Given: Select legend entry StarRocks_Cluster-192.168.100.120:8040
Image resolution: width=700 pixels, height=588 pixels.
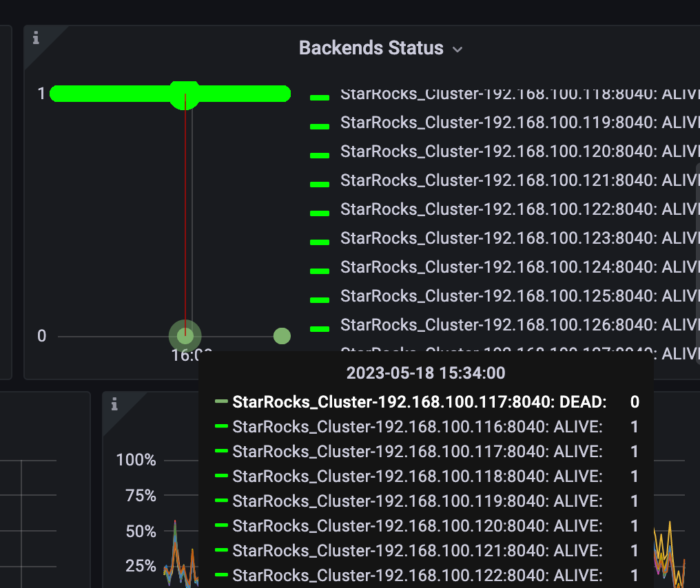Looking at the screenshot, I should coord(520,151).
